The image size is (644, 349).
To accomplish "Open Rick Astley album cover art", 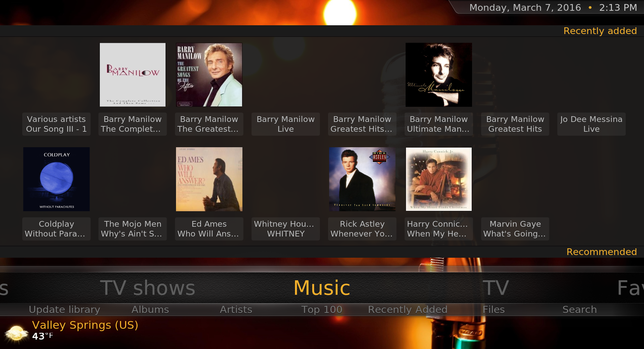I will [362, 179].
